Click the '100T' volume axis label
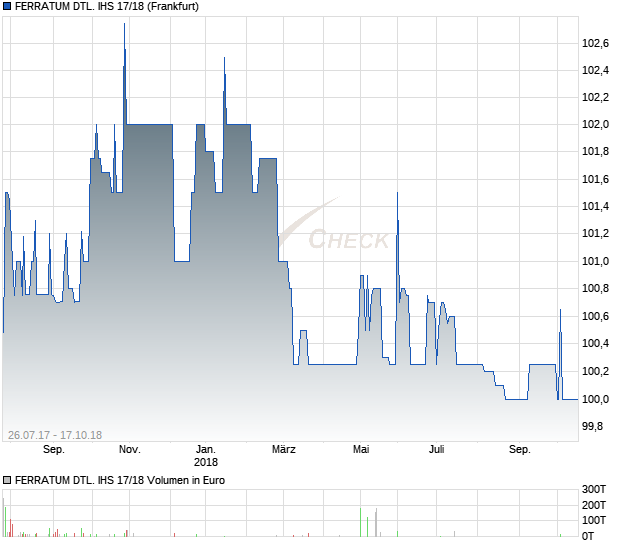Viewport: 620px width, 546px height. pos(594,520)
